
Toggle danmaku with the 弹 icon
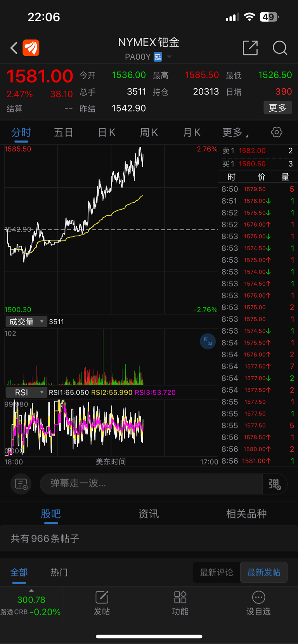[275, 484]
